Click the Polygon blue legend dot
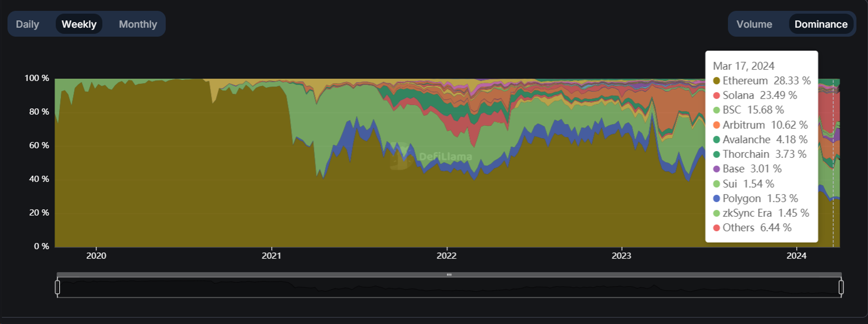 [x=717, y=199]
